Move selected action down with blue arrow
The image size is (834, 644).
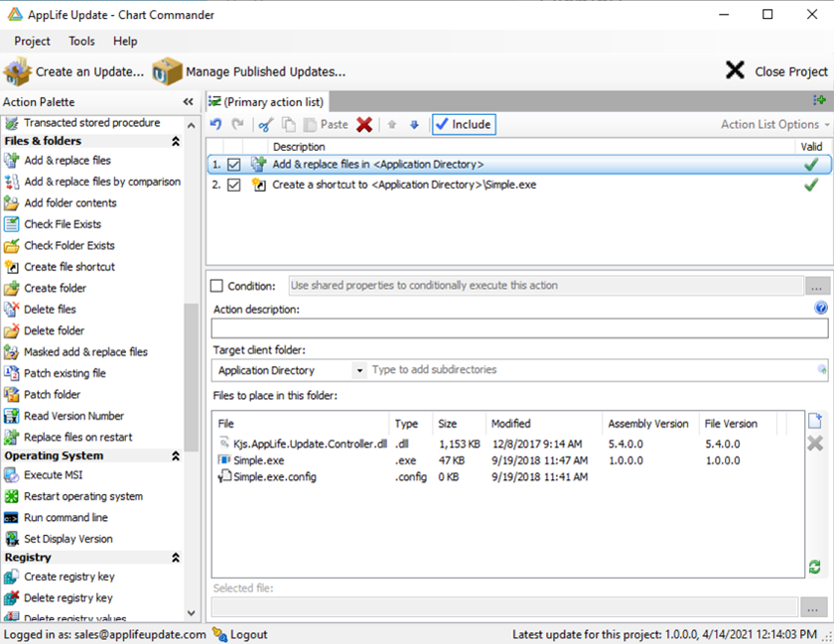click(x=414, y=125)
